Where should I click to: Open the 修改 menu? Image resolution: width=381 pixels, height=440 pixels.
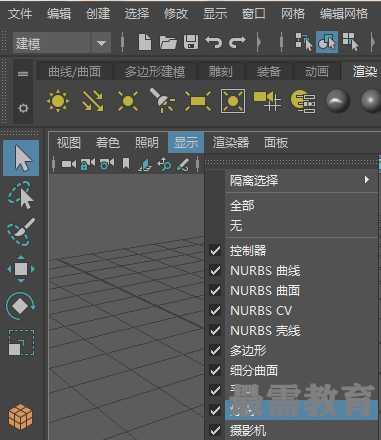[x=176, y=14]
